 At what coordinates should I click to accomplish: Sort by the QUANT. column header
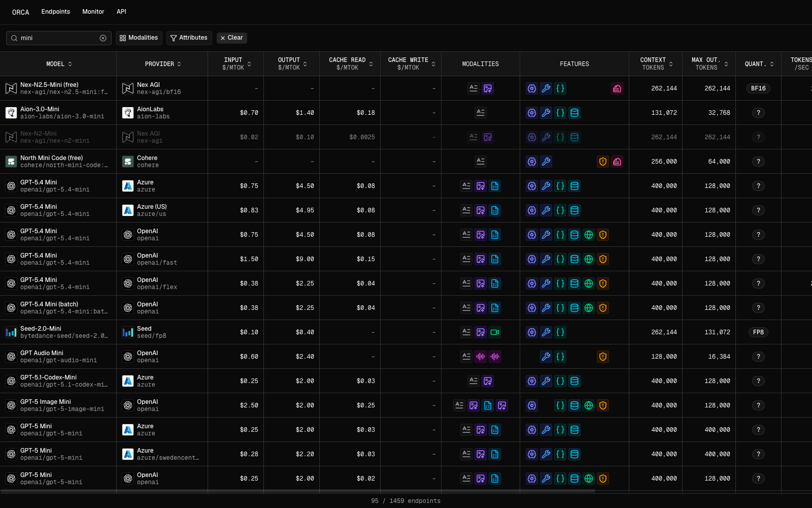[759, 64]
